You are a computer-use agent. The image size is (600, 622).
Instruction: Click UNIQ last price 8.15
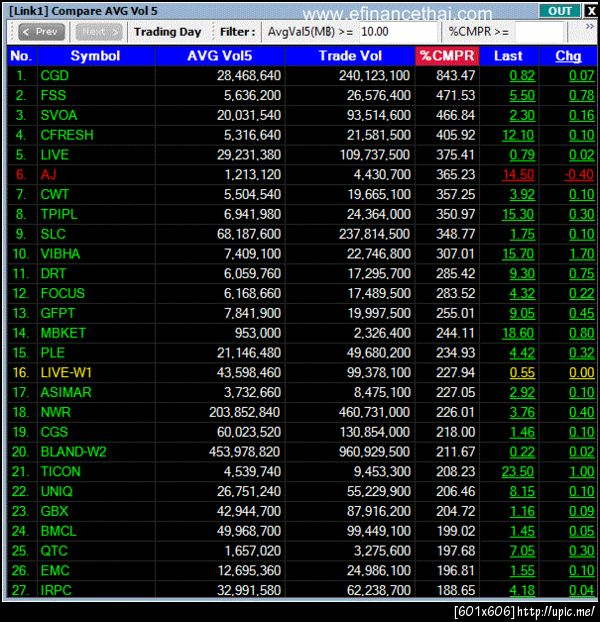pos(522,491)
